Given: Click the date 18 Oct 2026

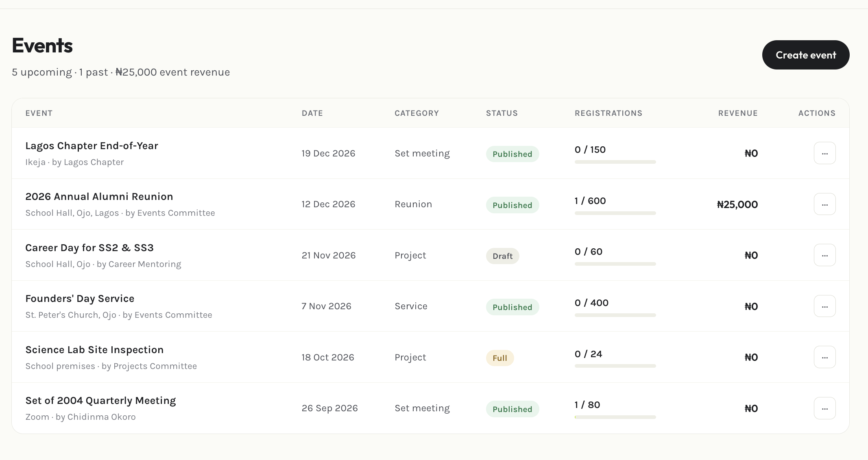Looking at the screenshot, I should 328,358.
